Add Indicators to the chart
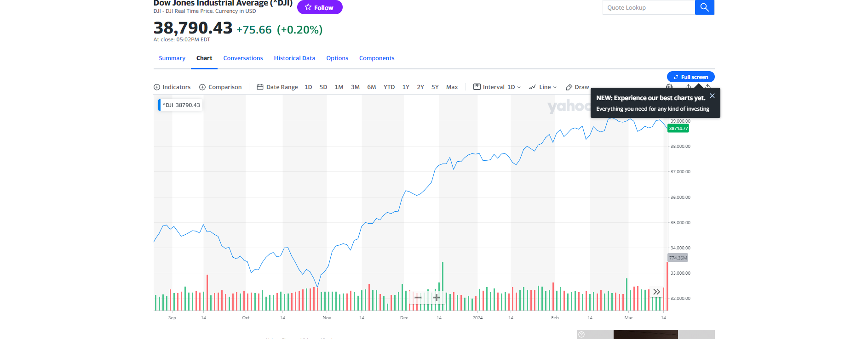 click(172, 87)
